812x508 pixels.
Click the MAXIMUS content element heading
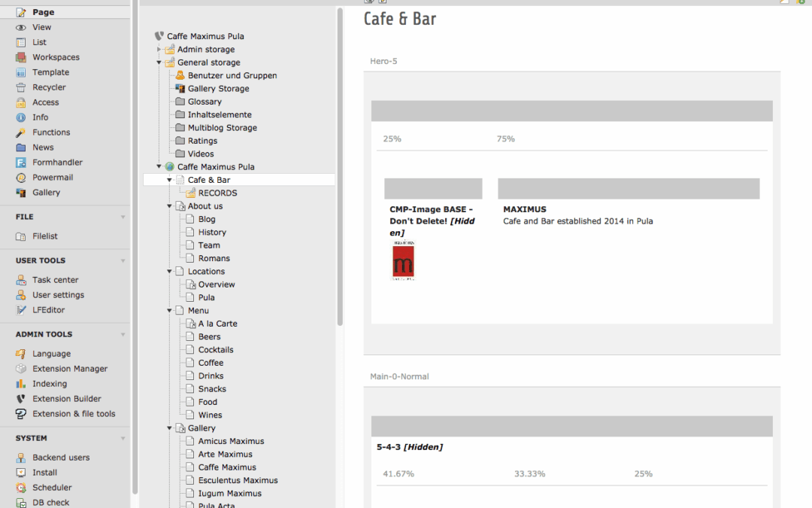pyautogui.click(x=525, y=209)
